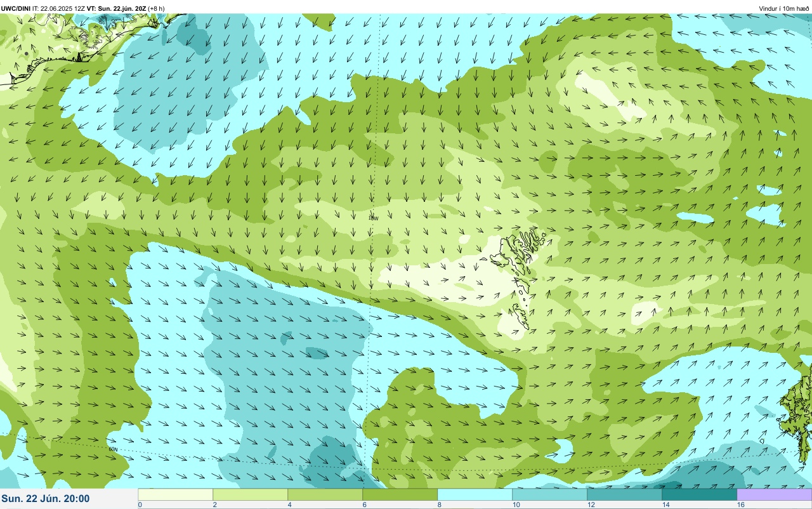Click the pale cyan 8–10 legend swatch
812x509 pixels.
pyautogui.click(x=475, y=494)
